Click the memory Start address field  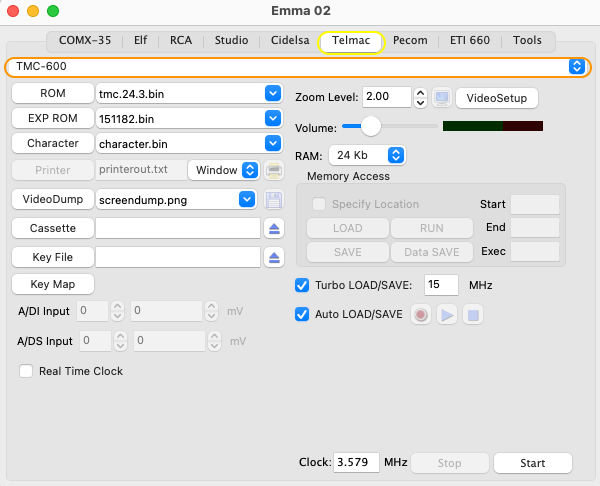click(535, 204)
